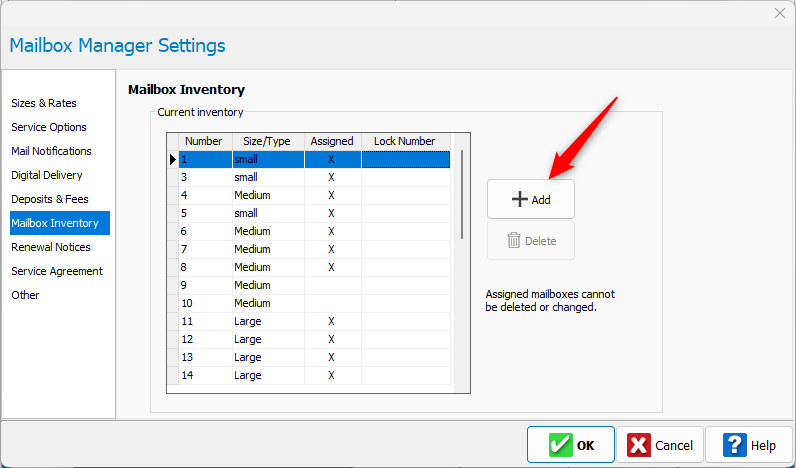This screenshot has width=796, height=468.
Task: Open Deposits & Fees section
Action: pyautogui.click(x=50, y=199)
